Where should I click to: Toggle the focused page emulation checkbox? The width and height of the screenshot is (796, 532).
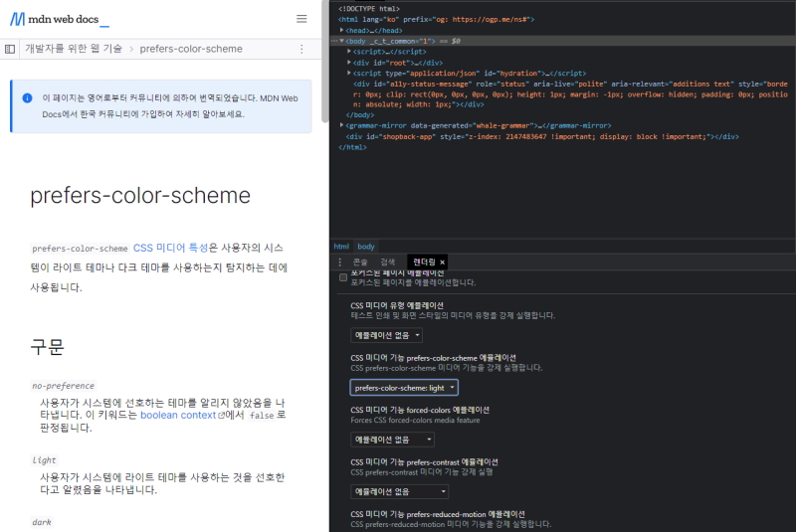(343, 277)
